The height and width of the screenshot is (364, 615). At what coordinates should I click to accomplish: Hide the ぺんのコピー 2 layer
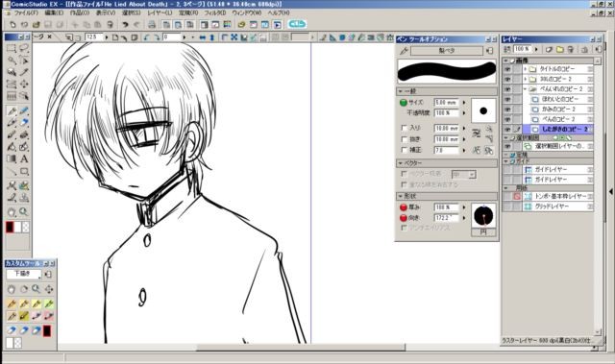(x=507, y=119)
